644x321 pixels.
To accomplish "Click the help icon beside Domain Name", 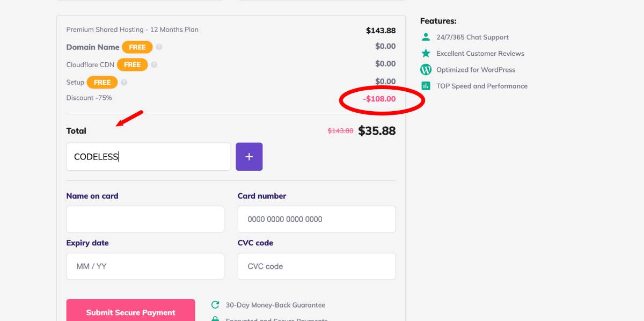I will 159,47.
